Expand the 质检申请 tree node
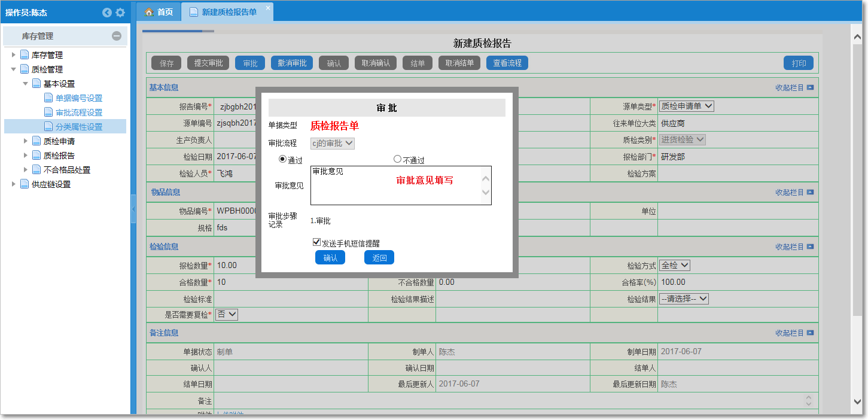Image resolution: width=868 pixels, height=420 pixels. (26, 141)
